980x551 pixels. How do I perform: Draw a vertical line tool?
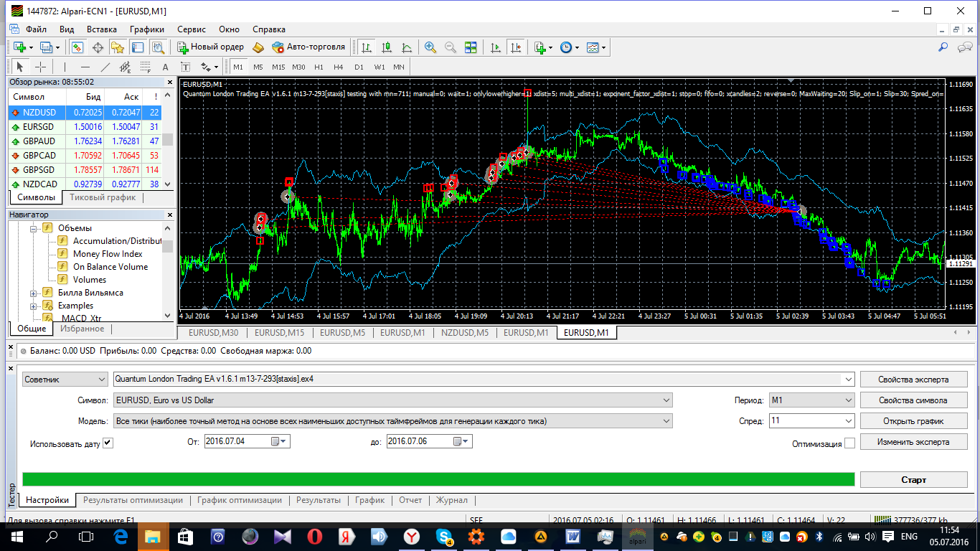65,67
